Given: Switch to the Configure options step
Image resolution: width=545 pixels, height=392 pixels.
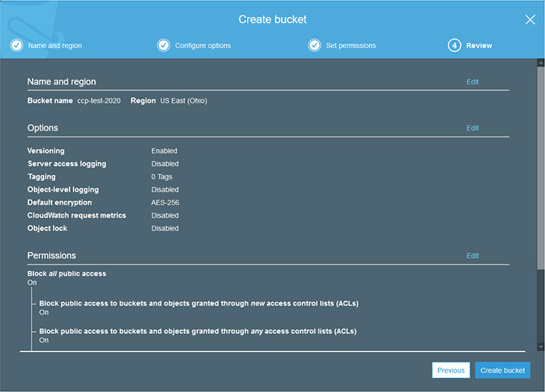Looking at the screenshot, I should click(x=202, y=46).
